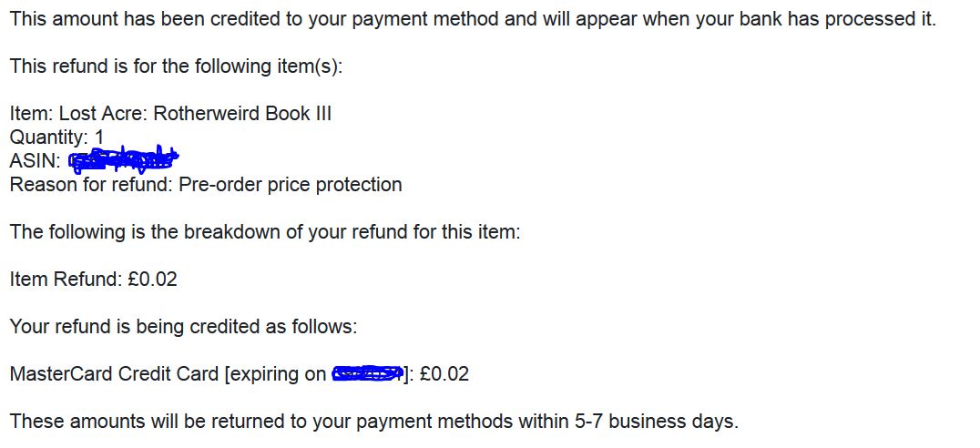This screenshot has height=448, width=980.
Task: Click the ASIN: label
Action: point(35,160)
